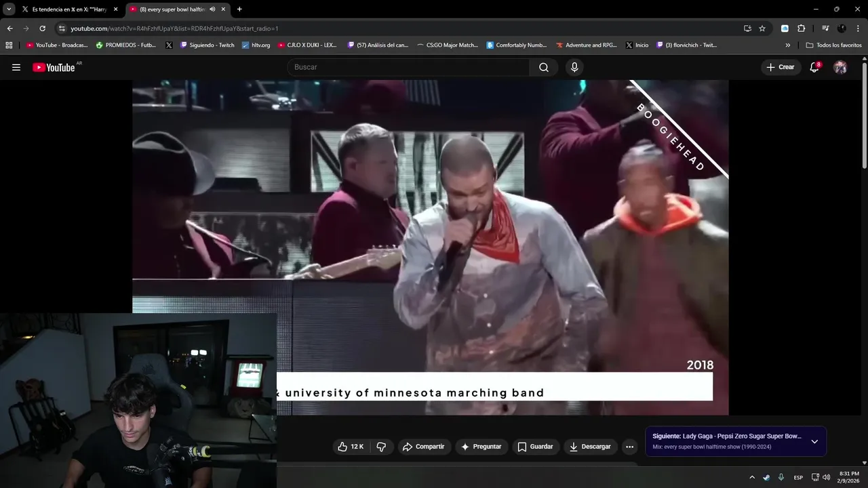Open browser profile avatar in toolbar
This screenshot has height=488, width=868.
(x=842, y=28)
